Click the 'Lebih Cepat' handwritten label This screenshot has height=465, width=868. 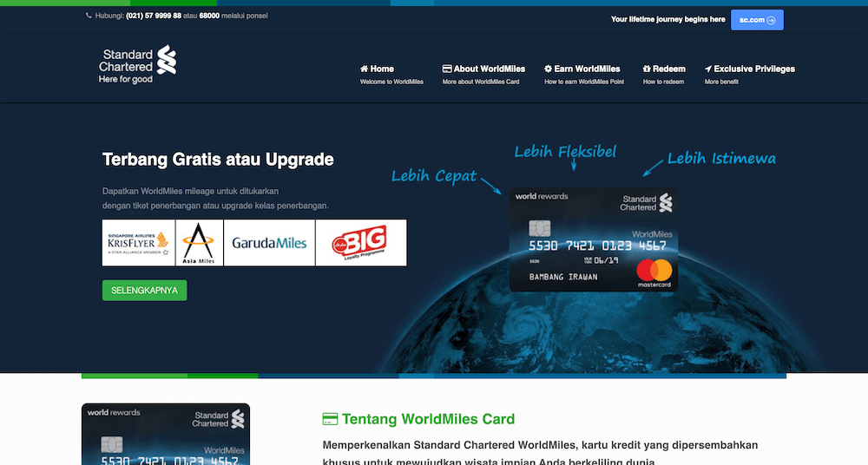[x=434, y=176]
